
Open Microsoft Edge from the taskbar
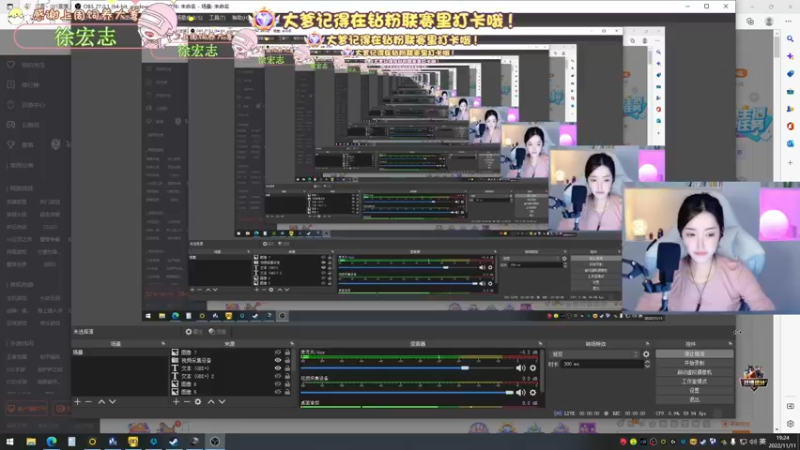coord(52,441)
